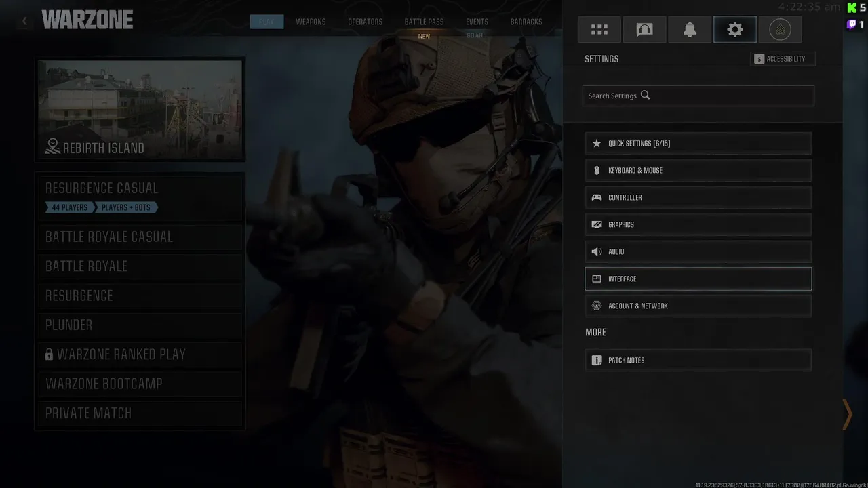868x488 pixels.
Task: Open Keyboard & Mouse settings
Action: 698,170
